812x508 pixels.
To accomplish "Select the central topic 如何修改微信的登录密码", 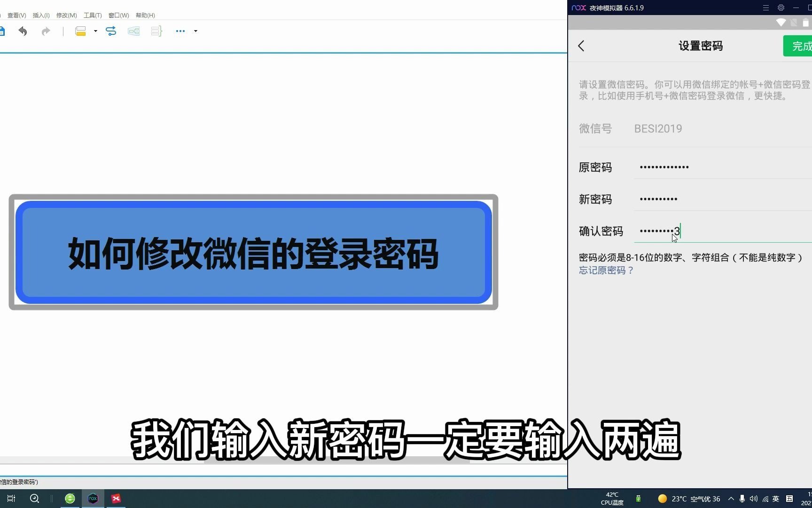I will click(253, 253).
